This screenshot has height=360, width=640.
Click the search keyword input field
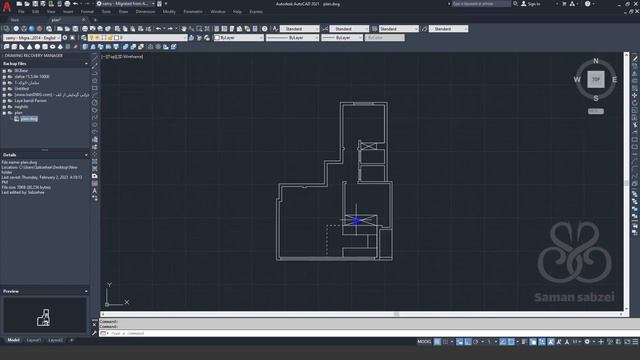click(481, 4)
